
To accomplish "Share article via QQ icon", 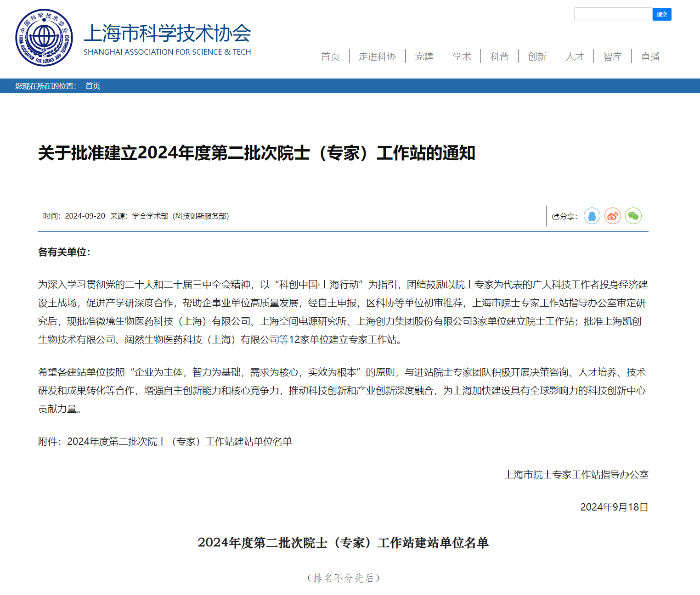I will 592,216.
